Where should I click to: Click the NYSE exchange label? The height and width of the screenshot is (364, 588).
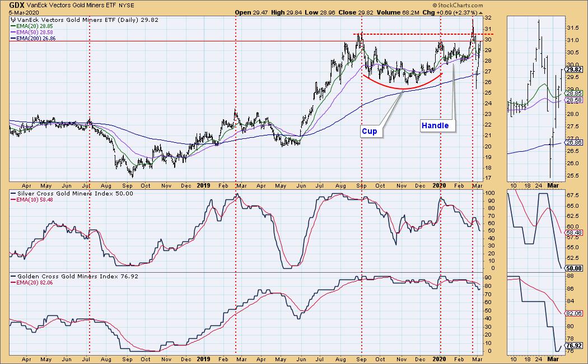(126, 6)
